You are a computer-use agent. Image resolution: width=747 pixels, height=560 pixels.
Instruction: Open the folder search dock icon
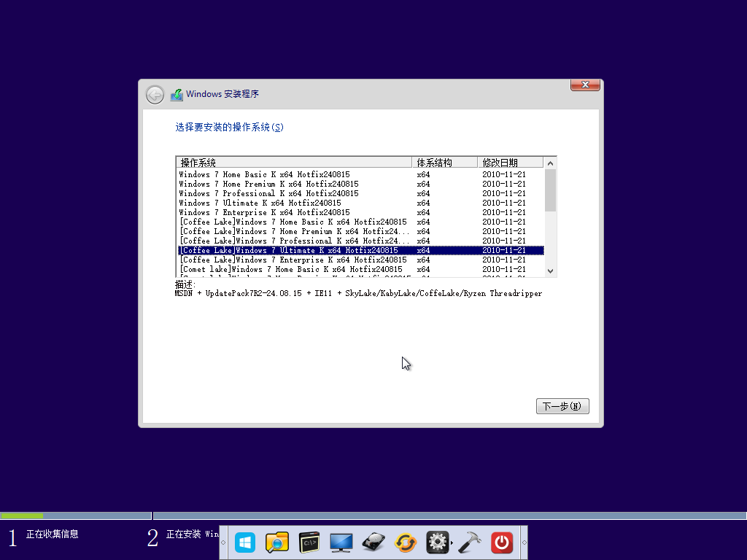276,542
